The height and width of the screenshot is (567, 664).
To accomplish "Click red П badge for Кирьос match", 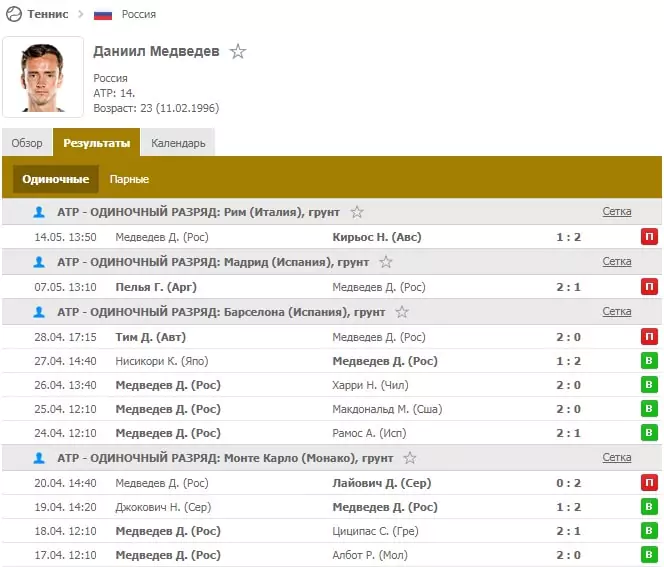I will click(649, 236).
